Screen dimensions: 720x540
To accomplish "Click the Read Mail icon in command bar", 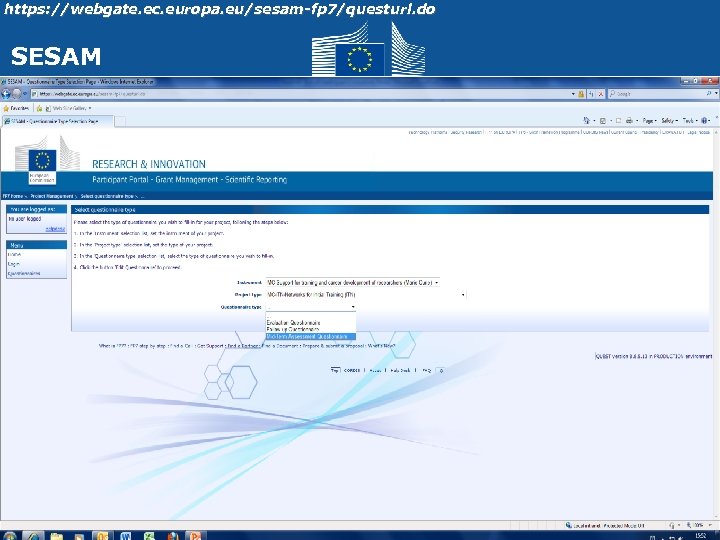I will 618,121.
